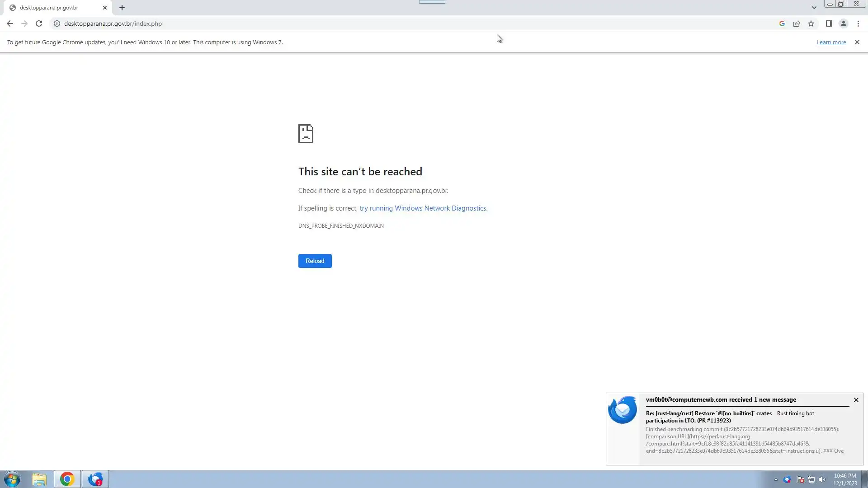Click the Learn more link

(831, 42)
